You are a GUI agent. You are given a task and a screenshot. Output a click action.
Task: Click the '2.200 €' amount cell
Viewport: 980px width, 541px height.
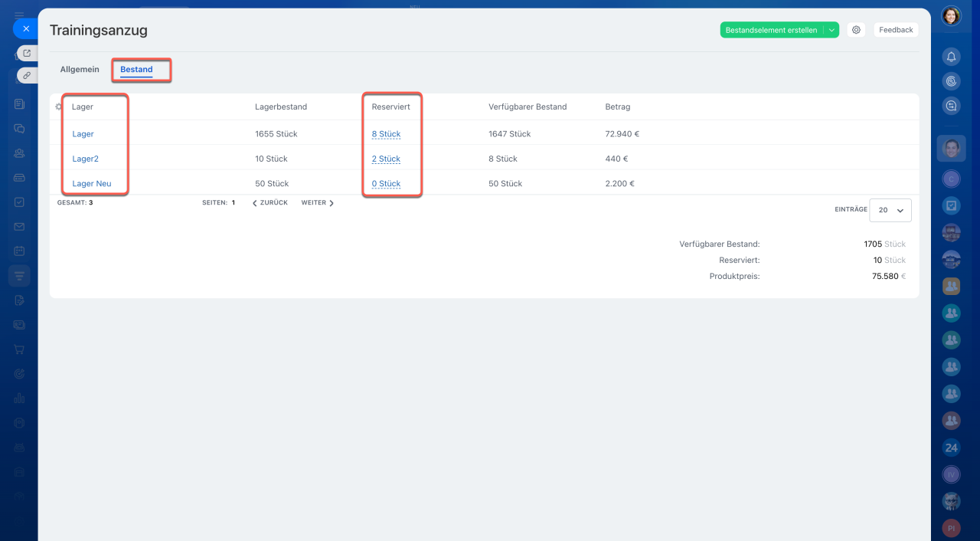pos(620,183)
